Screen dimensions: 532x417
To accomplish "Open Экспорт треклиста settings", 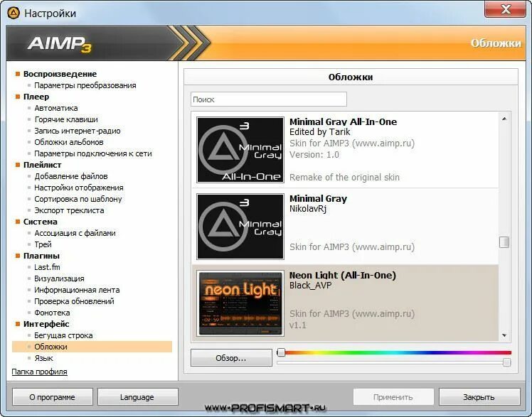I will tap(69, 210).
